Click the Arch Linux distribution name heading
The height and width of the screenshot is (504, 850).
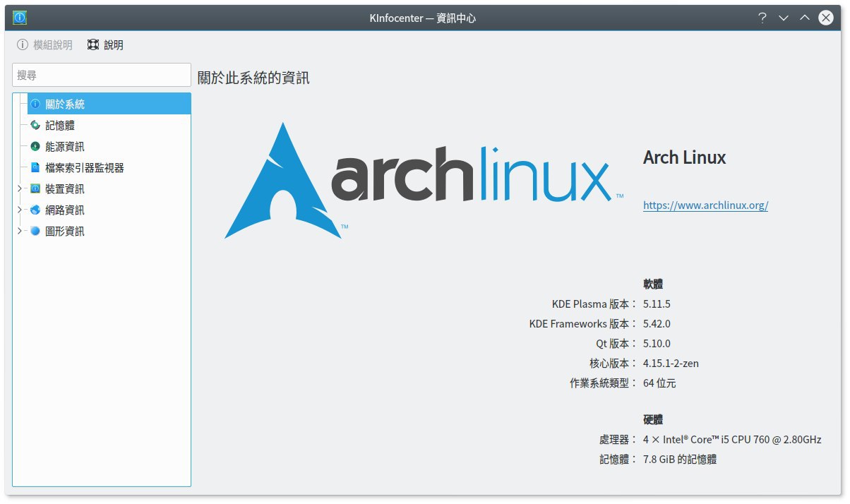684,157
